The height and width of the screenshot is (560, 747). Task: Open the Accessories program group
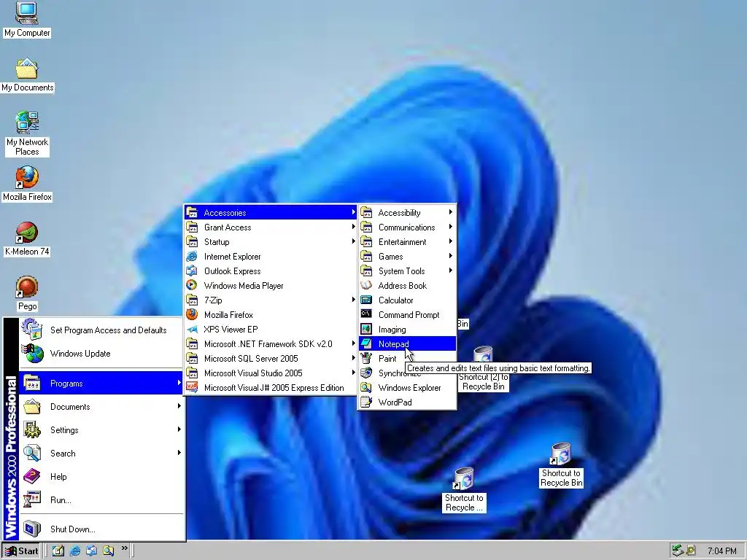(x=271, y=212)
